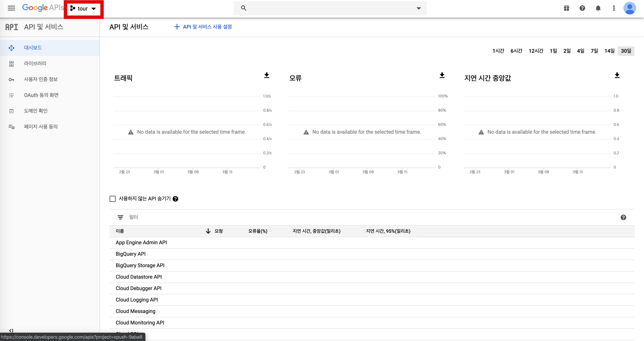Sort table by 요청 column arrow
Viewport: 644px width, 341px height.
pos(208,231)
